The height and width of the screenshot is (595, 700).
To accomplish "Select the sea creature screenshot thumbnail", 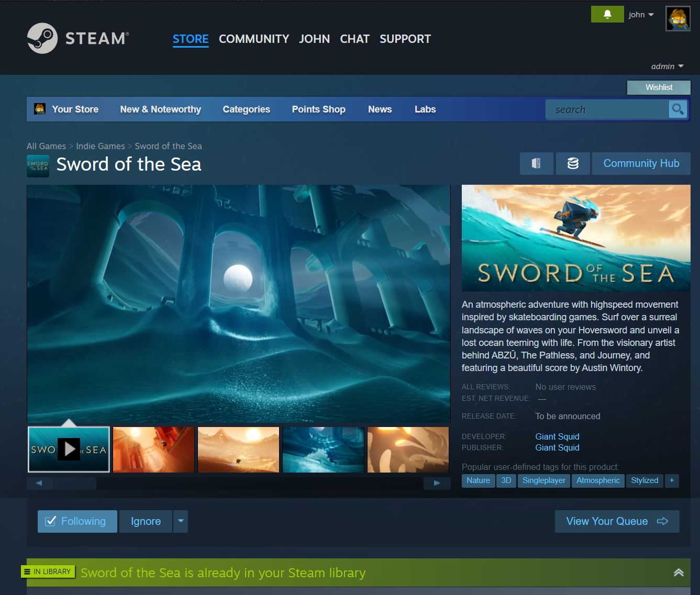I will pos(408,450).
